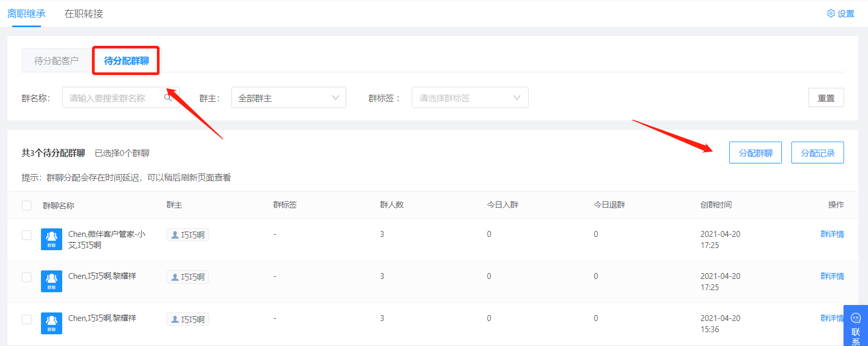Open the 分配记录 button

[x=817, y=153]
